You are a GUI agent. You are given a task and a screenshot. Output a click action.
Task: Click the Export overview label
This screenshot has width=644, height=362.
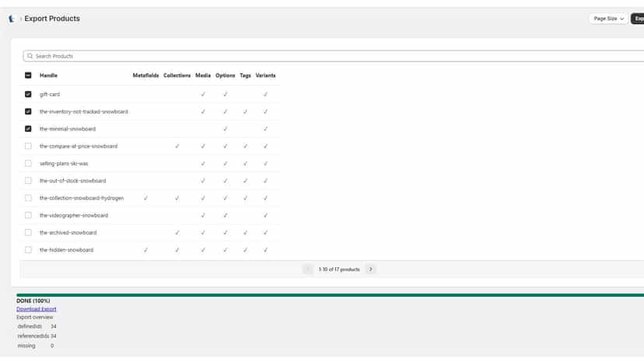(x=34, y=317)
